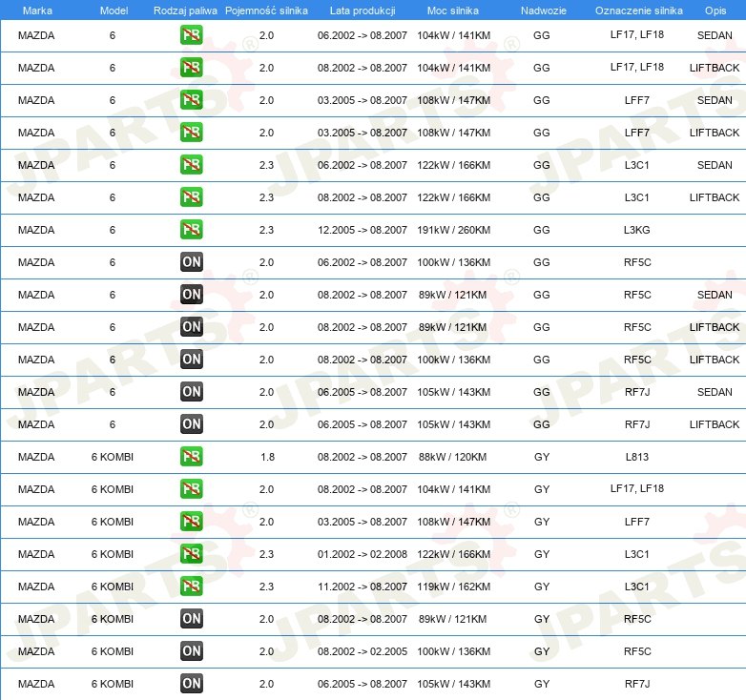Click petrol fuel icon for LF17 sedan row

tap(191, 34)
